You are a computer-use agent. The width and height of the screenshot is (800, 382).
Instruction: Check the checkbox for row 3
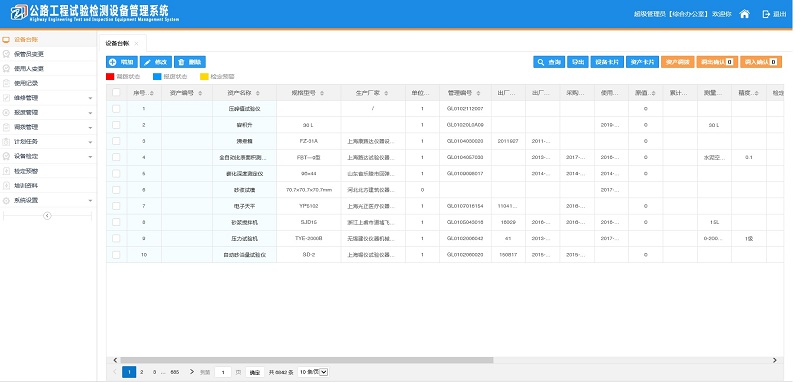click(x=116, y=141)
